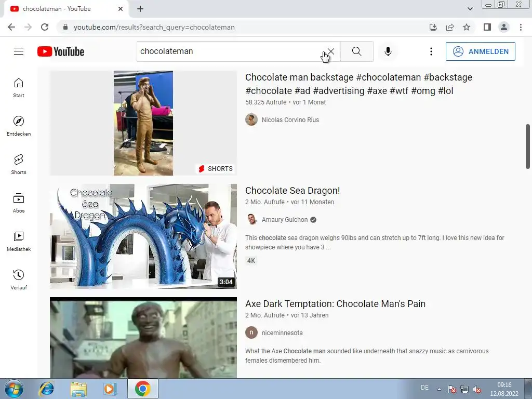Click the 58.325 Aufrufe view count
This screenshot has width=532, height=399.
click(x=265, y=102)
